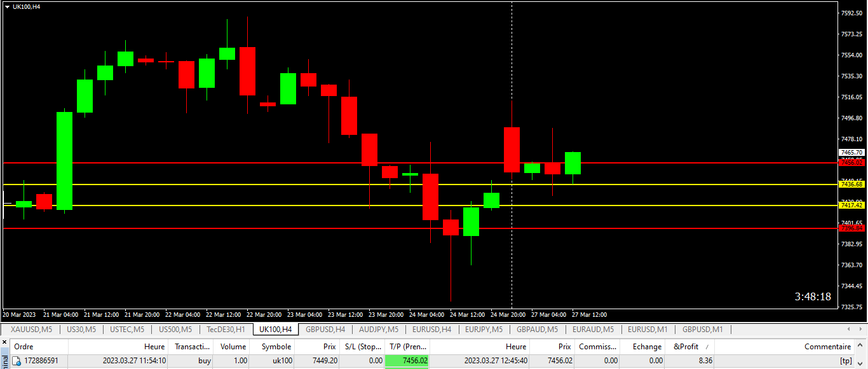Click the 22 Mar 12:00 time axis label
The height and width of the screenshot is (369, 868).
click(222, 315)
